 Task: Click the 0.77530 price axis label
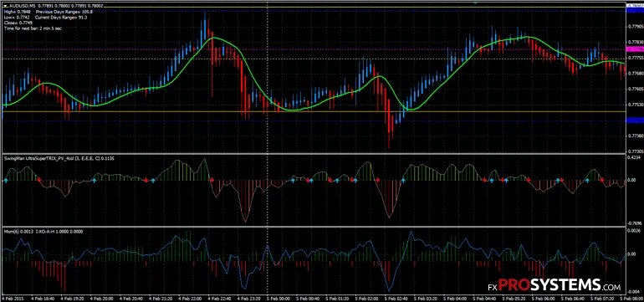point(636,105)
